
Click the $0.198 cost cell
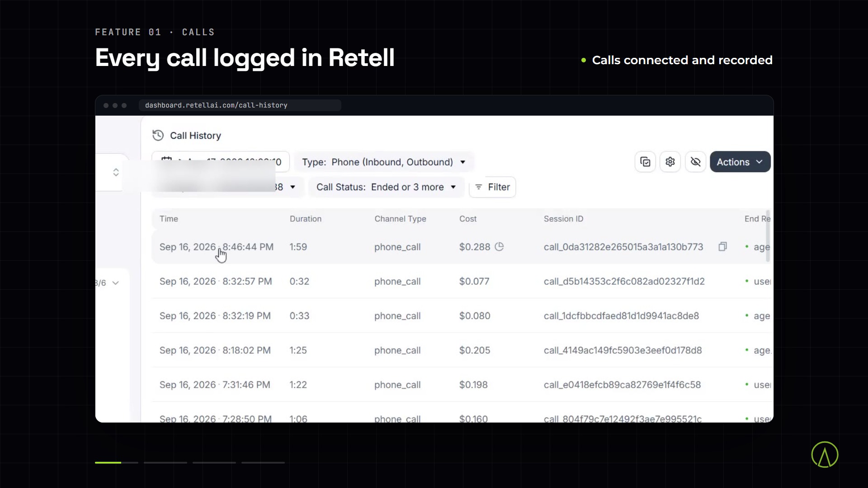(473, 385)
